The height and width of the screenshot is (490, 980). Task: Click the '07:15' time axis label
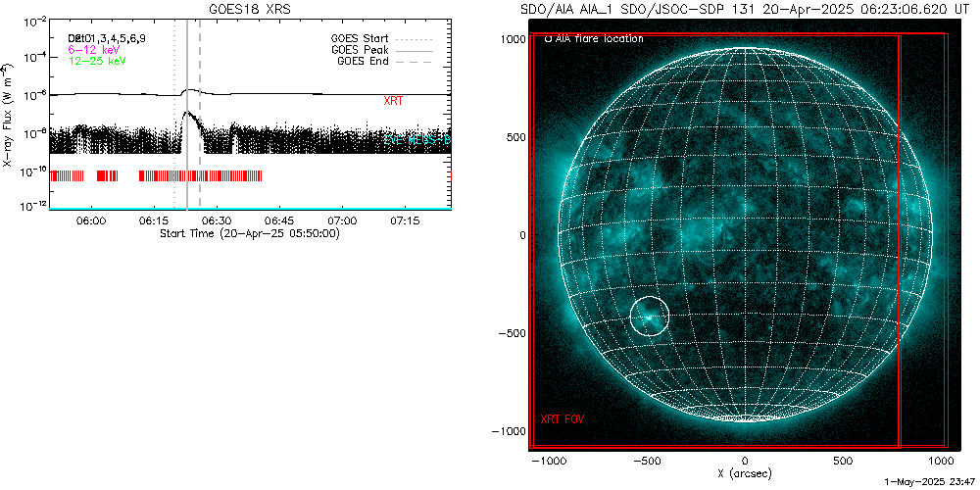click(x=406, y=221)
